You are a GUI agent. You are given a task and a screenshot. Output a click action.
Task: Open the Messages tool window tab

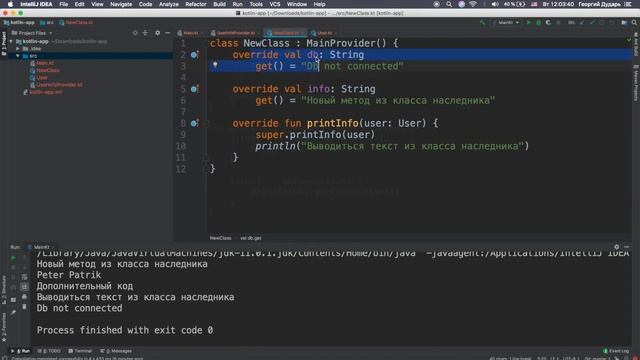[x=116, y=351]
